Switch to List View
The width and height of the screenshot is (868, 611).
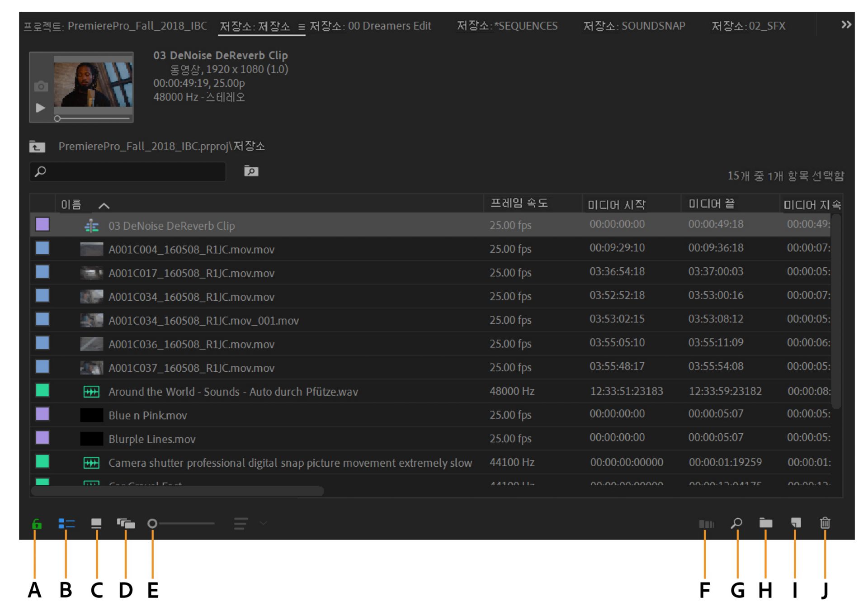66,523
